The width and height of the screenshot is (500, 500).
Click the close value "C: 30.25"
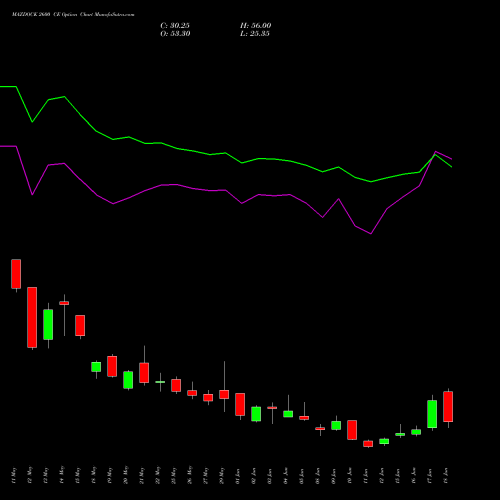tap(175, 26)
